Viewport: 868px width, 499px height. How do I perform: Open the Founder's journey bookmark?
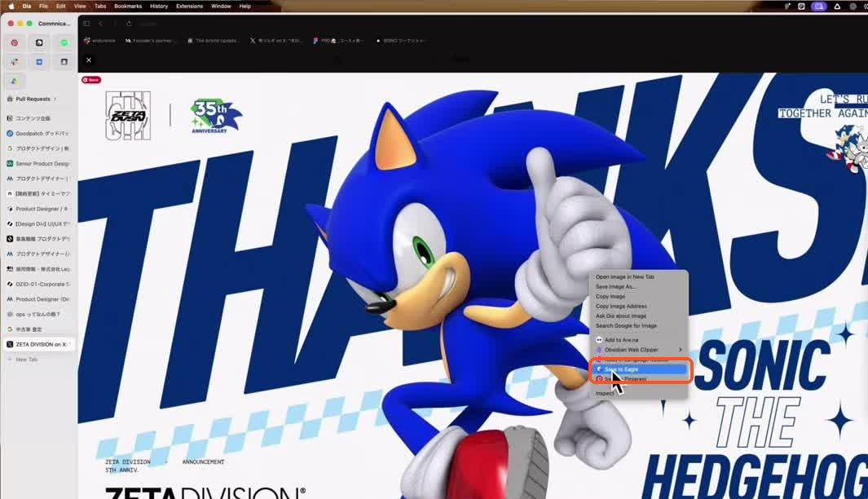149,41
